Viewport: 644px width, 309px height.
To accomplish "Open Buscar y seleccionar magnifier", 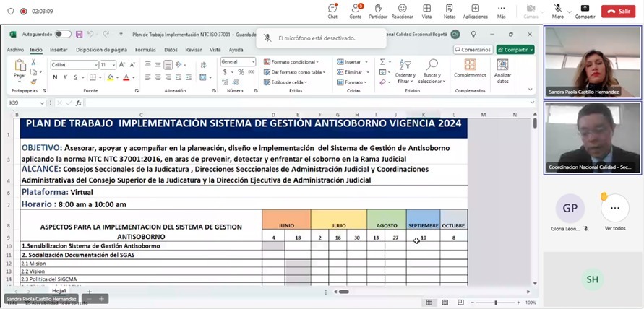I will pos(432,71).
